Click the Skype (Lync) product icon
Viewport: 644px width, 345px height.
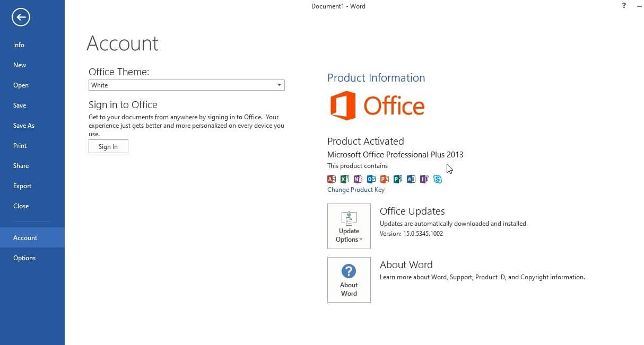pos(437,179)
